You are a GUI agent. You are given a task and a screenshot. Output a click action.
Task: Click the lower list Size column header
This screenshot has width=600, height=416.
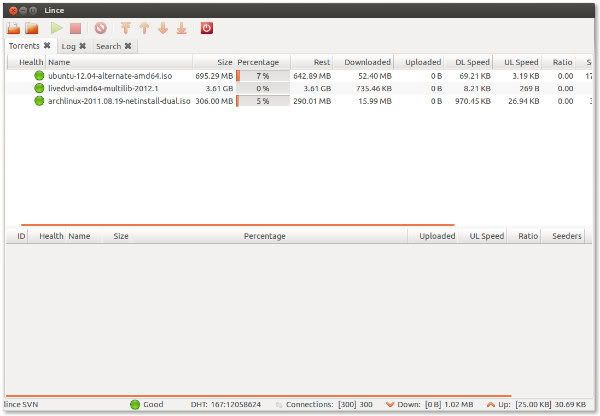point(121,236)
